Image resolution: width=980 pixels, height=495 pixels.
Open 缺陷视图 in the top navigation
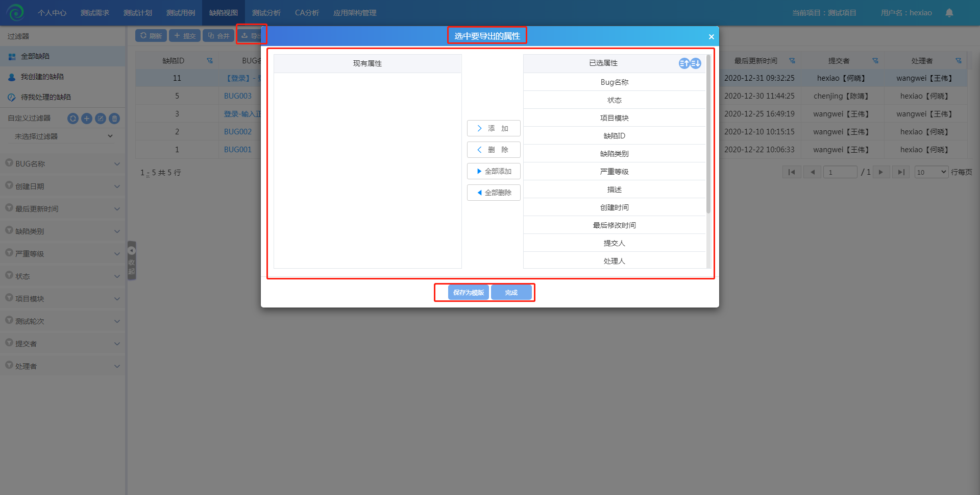(224, 13)
